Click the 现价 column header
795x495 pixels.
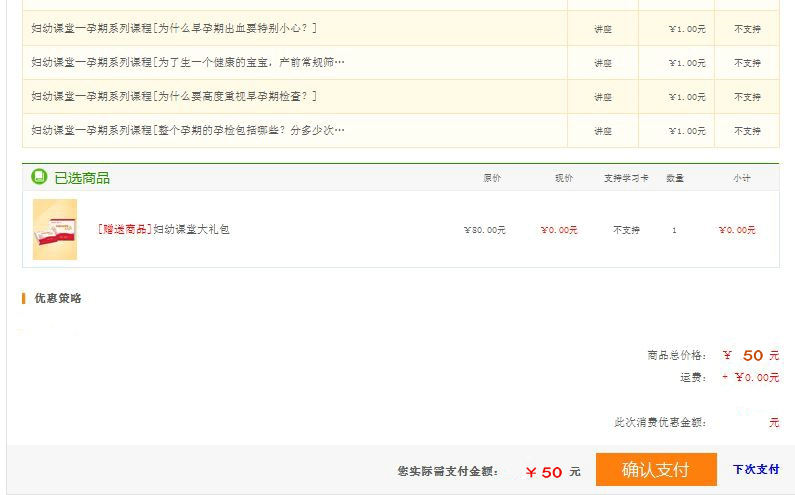564,178
